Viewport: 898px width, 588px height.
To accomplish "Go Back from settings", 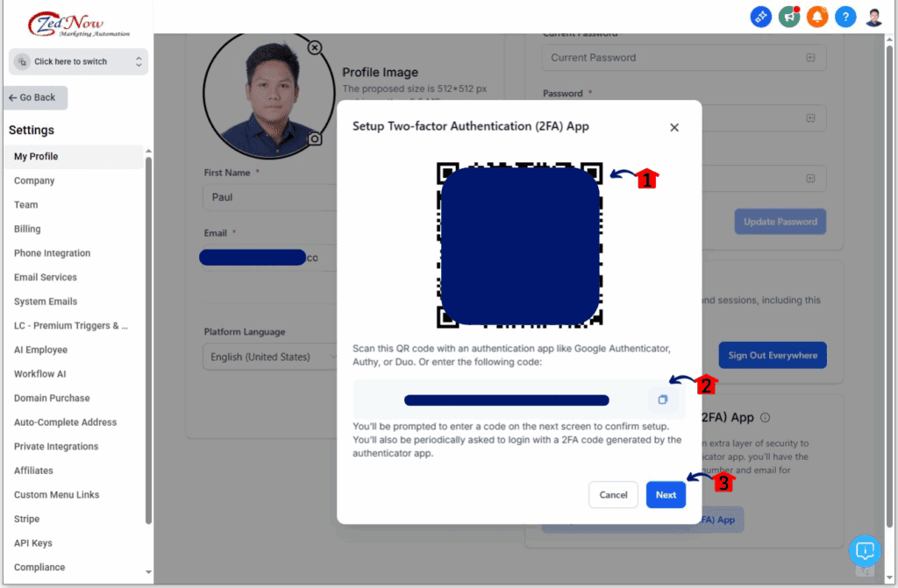I will coord(36,97).
